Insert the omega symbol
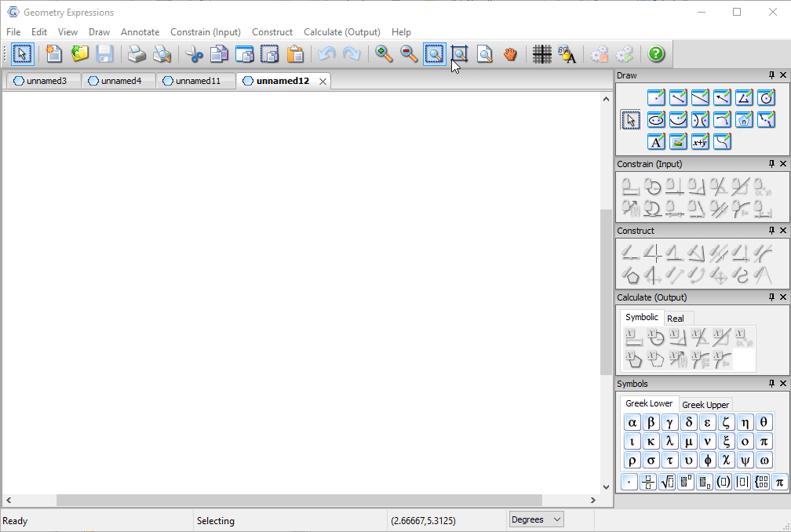The height and width of the screenshot is (532, 791). point(764,460)
